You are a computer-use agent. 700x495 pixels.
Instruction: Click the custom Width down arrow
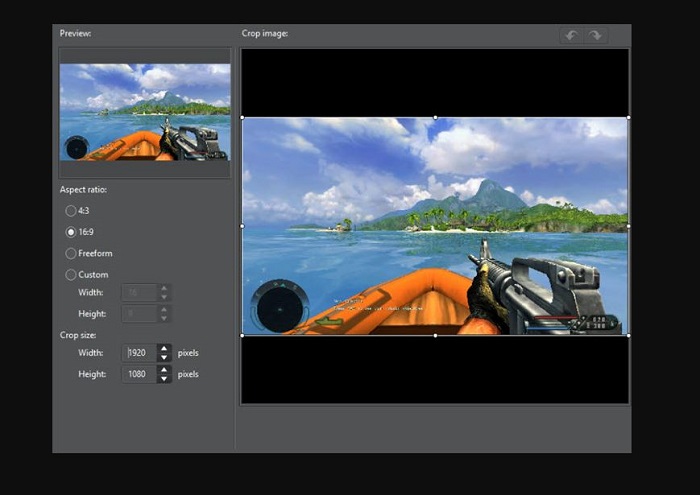pyautogui.click(x=164, y=297)
